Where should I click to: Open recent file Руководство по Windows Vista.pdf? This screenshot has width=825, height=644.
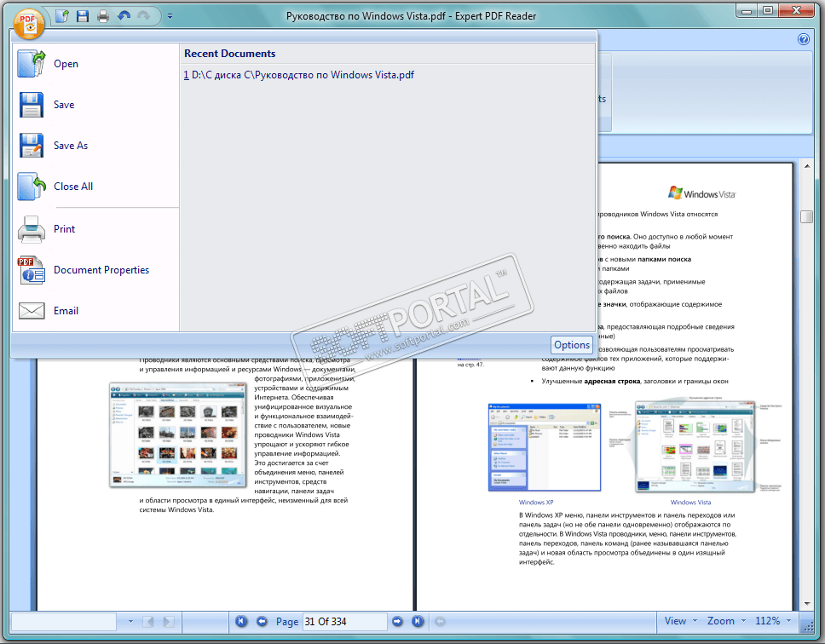(x=299, y=75)
